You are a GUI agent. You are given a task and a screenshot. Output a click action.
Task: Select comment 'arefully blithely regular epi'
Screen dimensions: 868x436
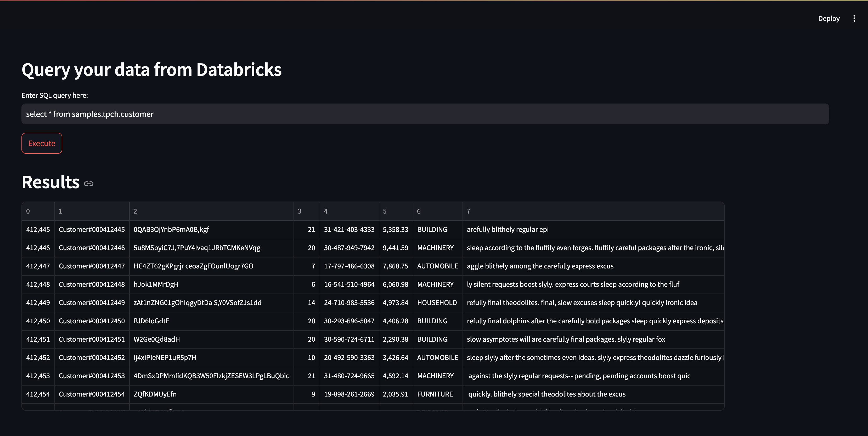pyautogui.click(x=593, y=230)
